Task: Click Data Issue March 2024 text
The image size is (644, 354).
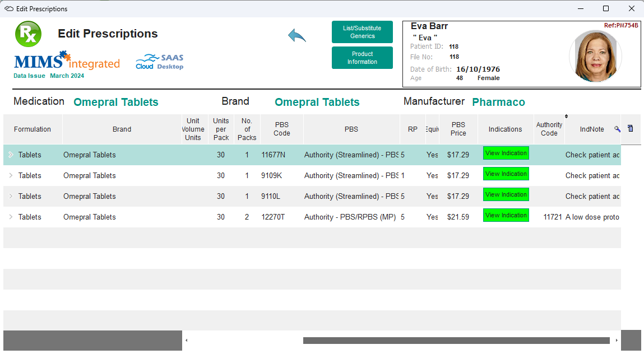Action: tap(49, 76)
